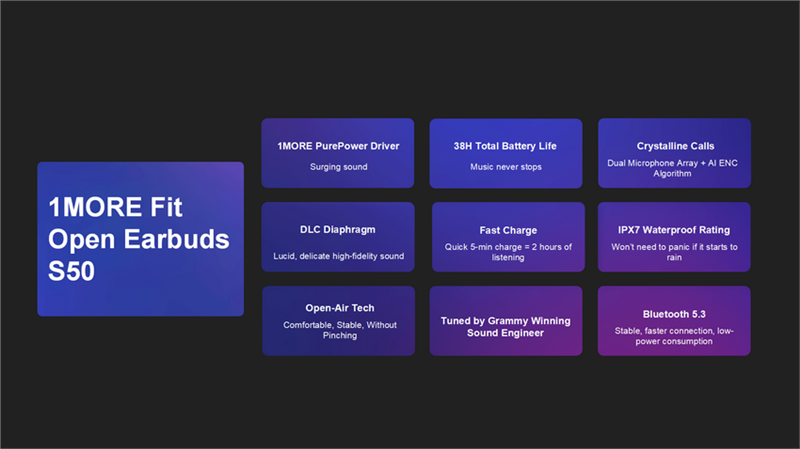Select the '1MORE PurePower Driver' heading
800x449 pixels.
[338, 145]
